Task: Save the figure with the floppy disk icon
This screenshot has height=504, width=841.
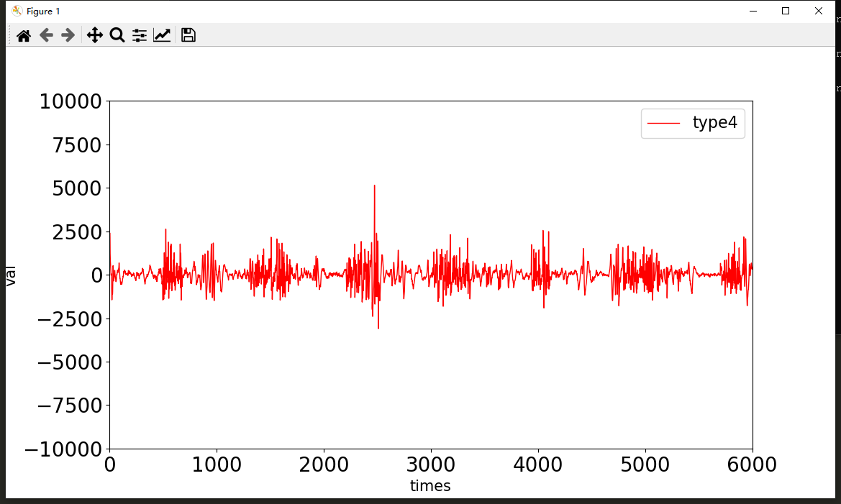Action: click(x=188, y=35)
